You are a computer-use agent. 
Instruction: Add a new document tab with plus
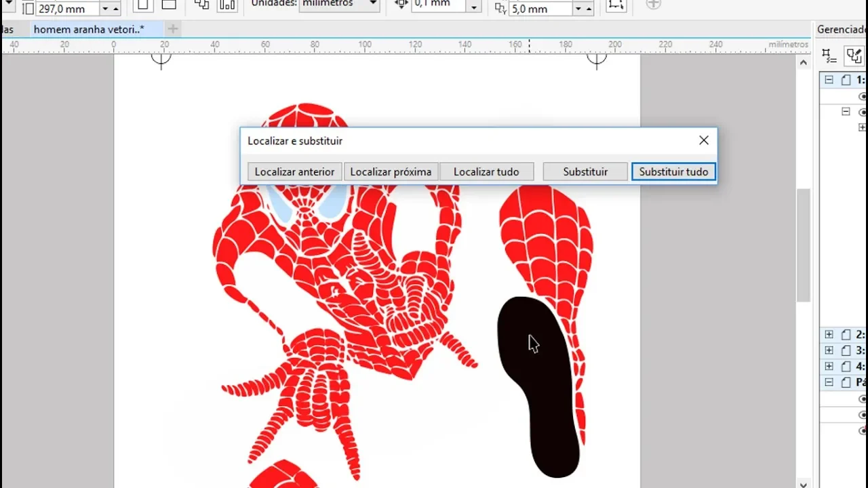[x=173, y=29]
